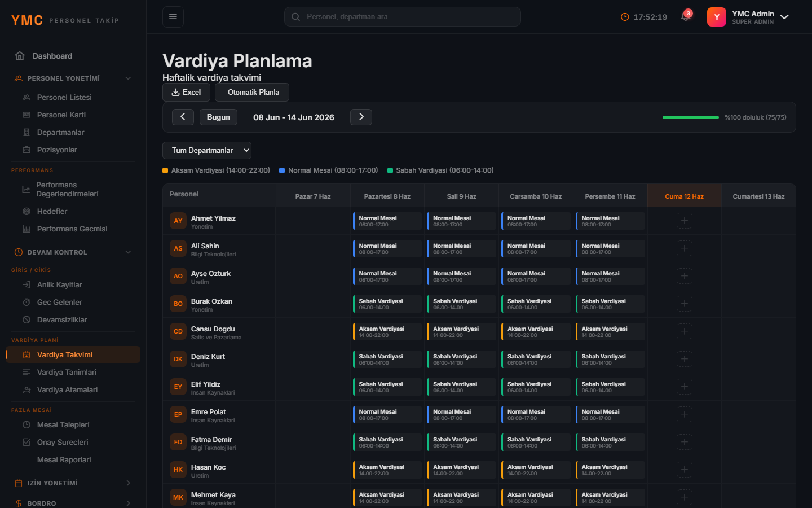The width and height of the screenshot is (812, 508).
Task: Click the green occupancy progress bar
Action: pyautogui.click(x=691, y=117)
